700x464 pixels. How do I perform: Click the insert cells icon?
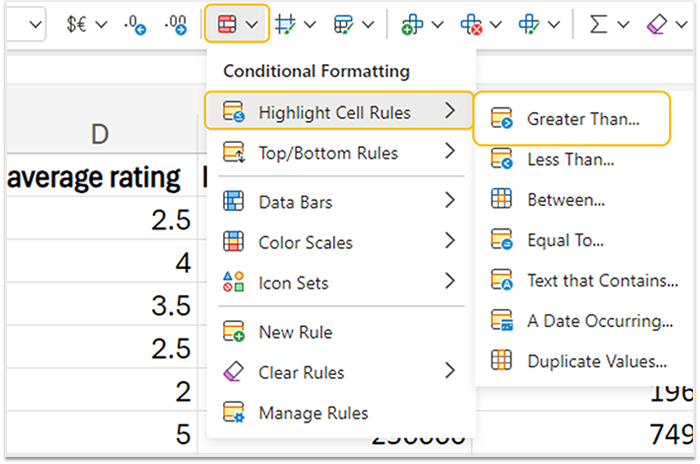click(411, 22)
